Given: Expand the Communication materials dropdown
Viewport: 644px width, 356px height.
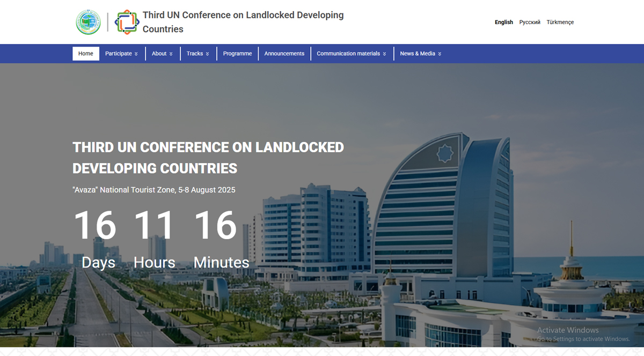Looking at the screenshot, I should coord(351,54).
